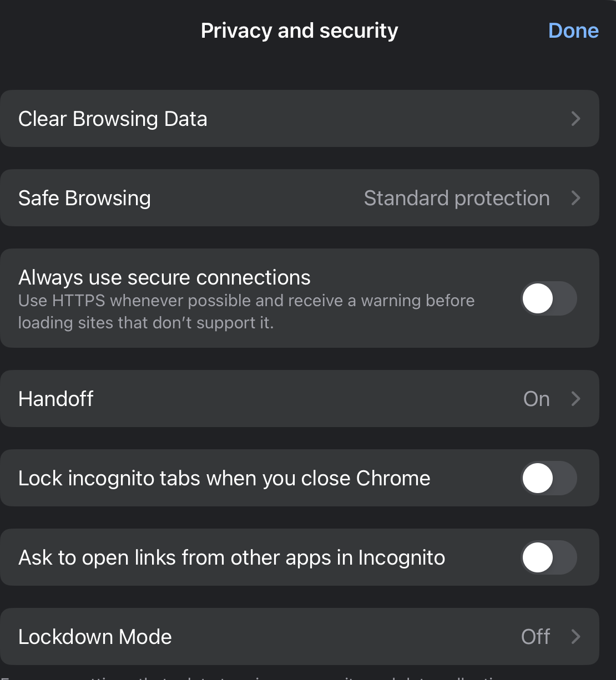This screenshot has width=616, height=680.
Task: Enable Always use secure connections switch
Action: pyautogui.click(x=548, y=298)
